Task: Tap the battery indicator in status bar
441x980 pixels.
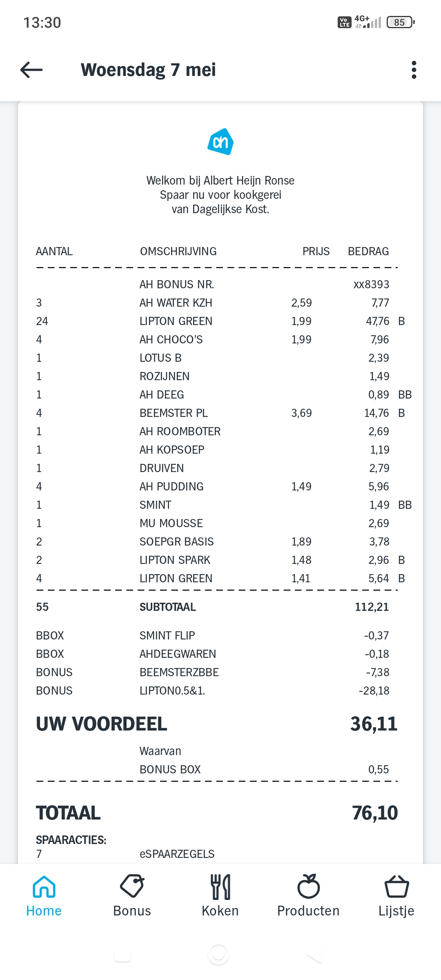Action: coord(401,22)
